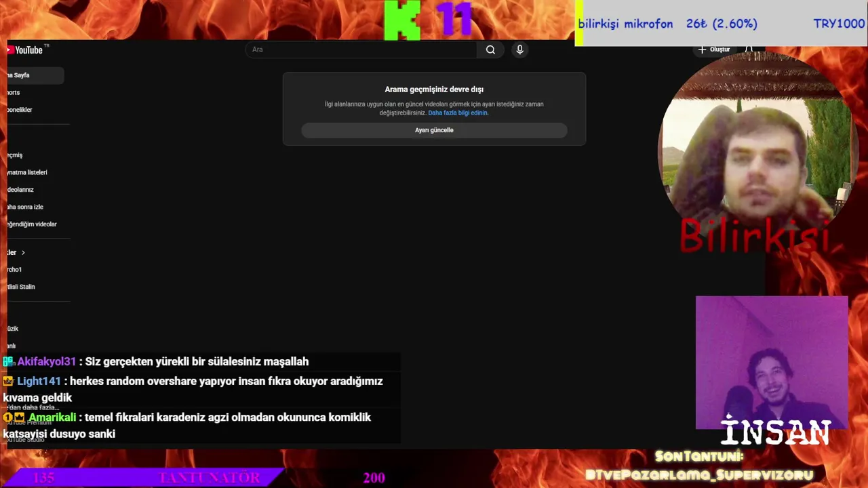Click the BTvePazarlama_Supervizoru name text

698,475
